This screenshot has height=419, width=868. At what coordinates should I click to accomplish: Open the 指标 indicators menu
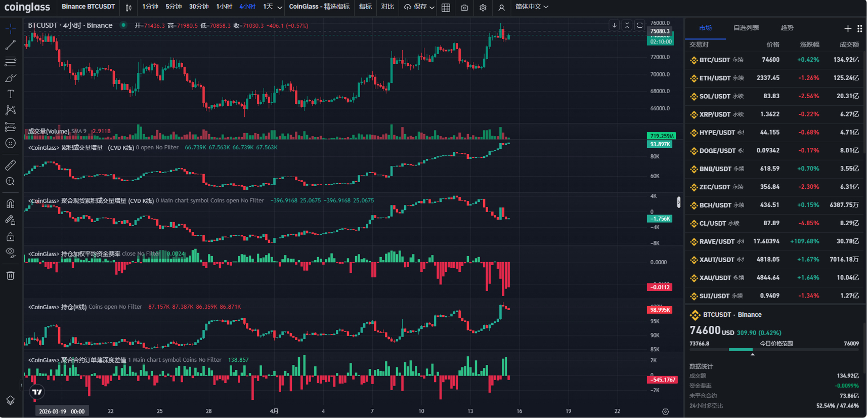(x=365, y=7)
